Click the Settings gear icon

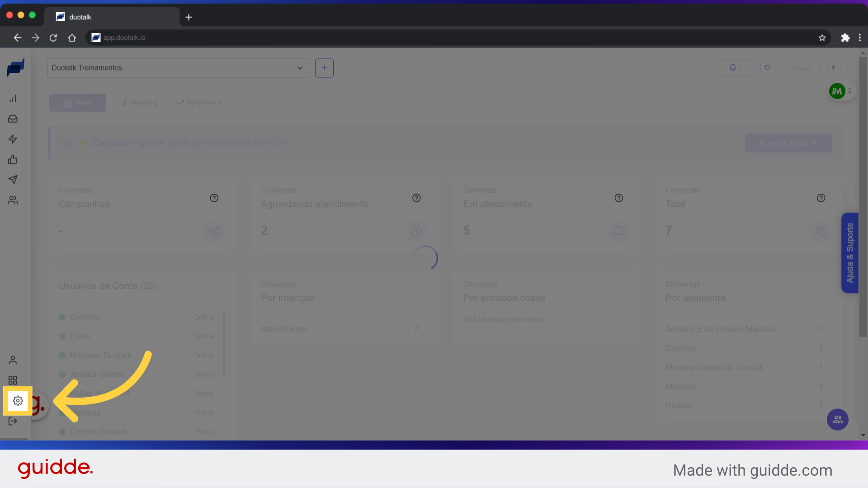click(17, 400)
